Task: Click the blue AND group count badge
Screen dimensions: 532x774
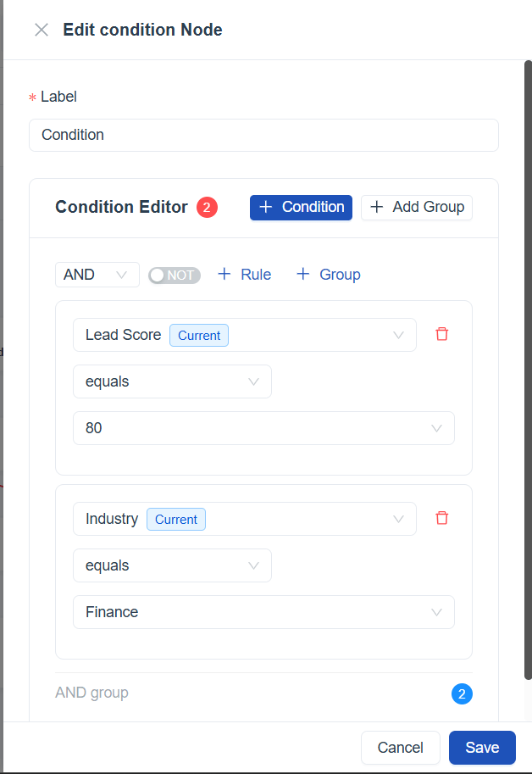Action: (462, 694)
